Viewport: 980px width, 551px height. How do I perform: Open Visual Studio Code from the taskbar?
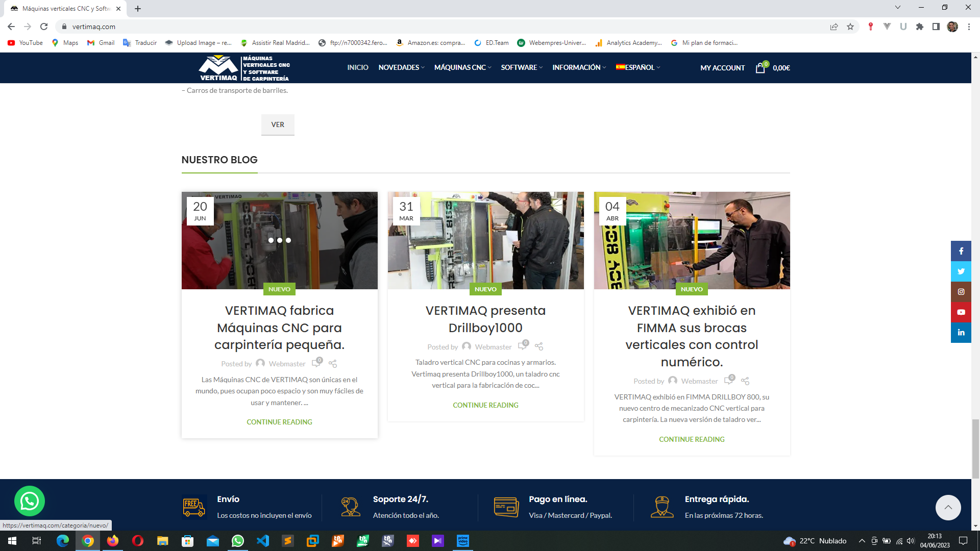pos(263,541)
